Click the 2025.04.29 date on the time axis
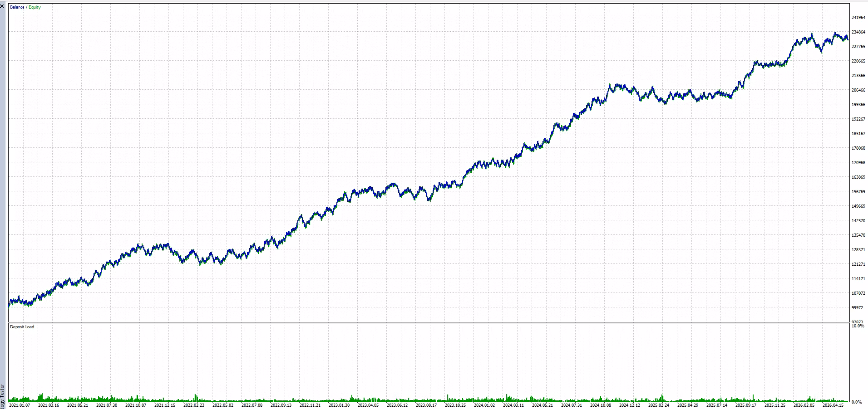Image resolution: width=868 pixels, height=409 pixels. [x=688, y=406]
